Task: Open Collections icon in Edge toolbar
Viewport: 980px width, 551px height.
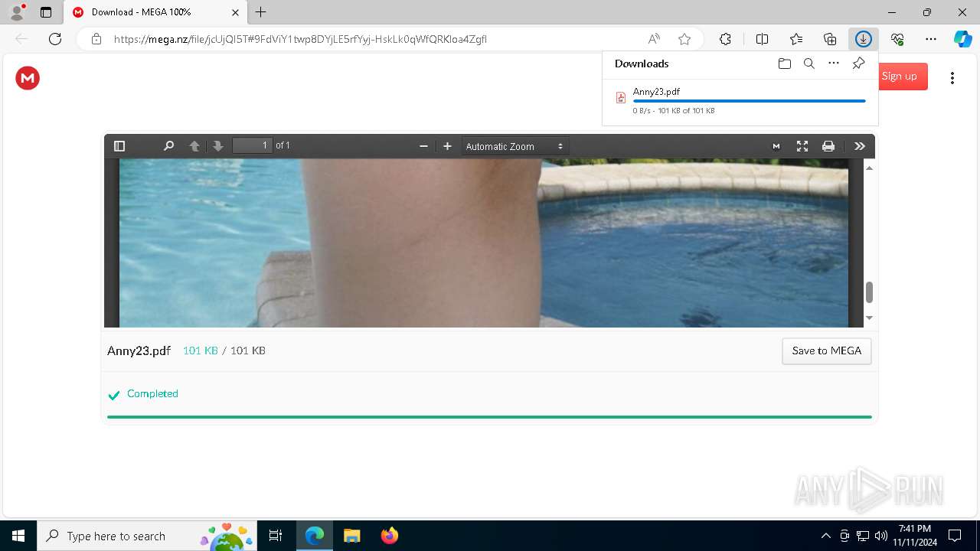Action: pos(830,39)
